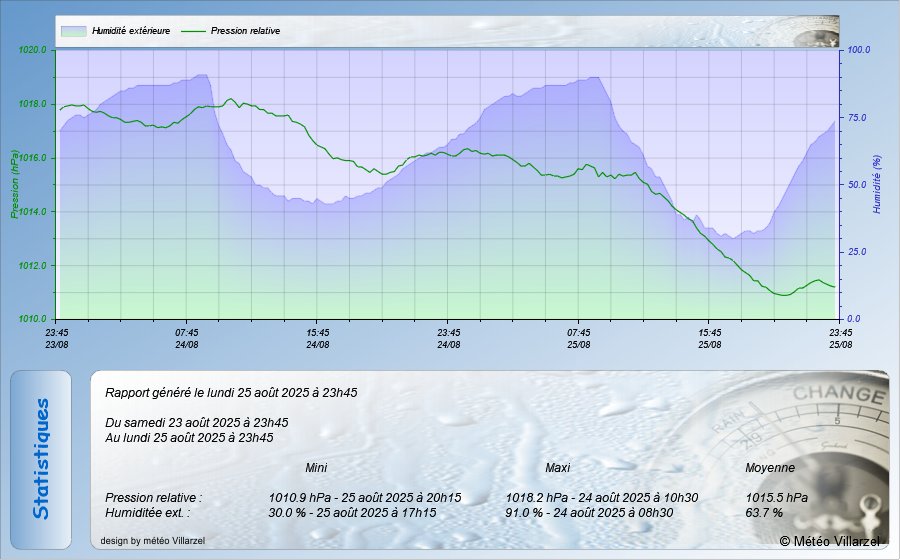900x560 pixels.
Task: Select the Humidité extérieure legend label
Action: (x=131, y=31)
